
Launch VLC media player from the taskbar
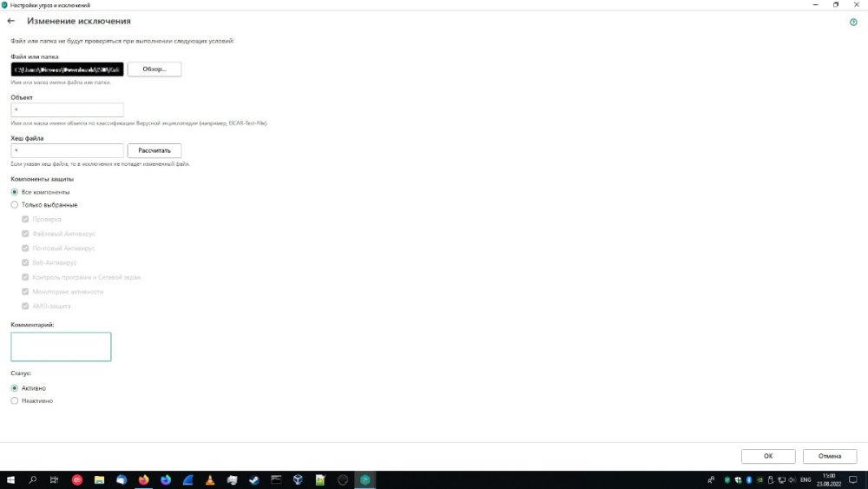210,480
